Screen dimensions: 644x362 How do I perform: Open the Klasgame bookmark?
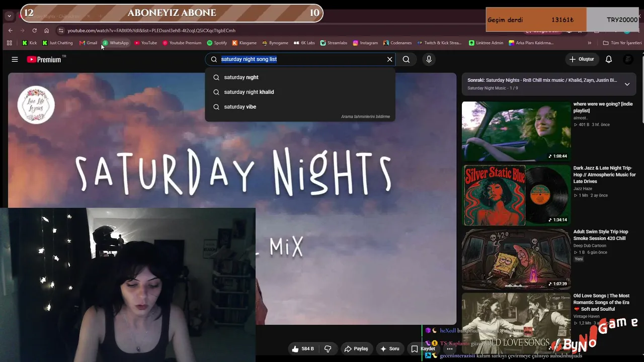tap(244, 43)
